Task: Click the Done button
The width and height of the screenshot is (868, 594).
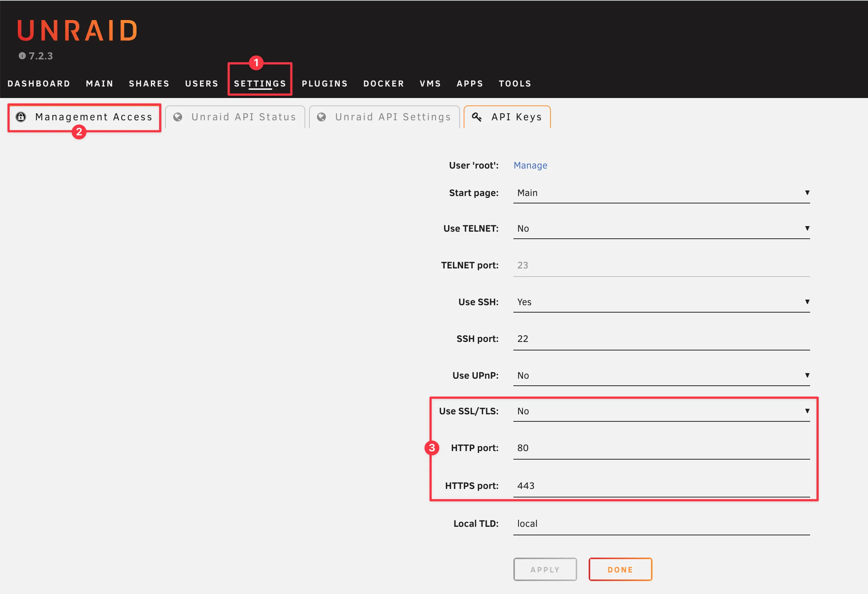Action: pos(620,570)
